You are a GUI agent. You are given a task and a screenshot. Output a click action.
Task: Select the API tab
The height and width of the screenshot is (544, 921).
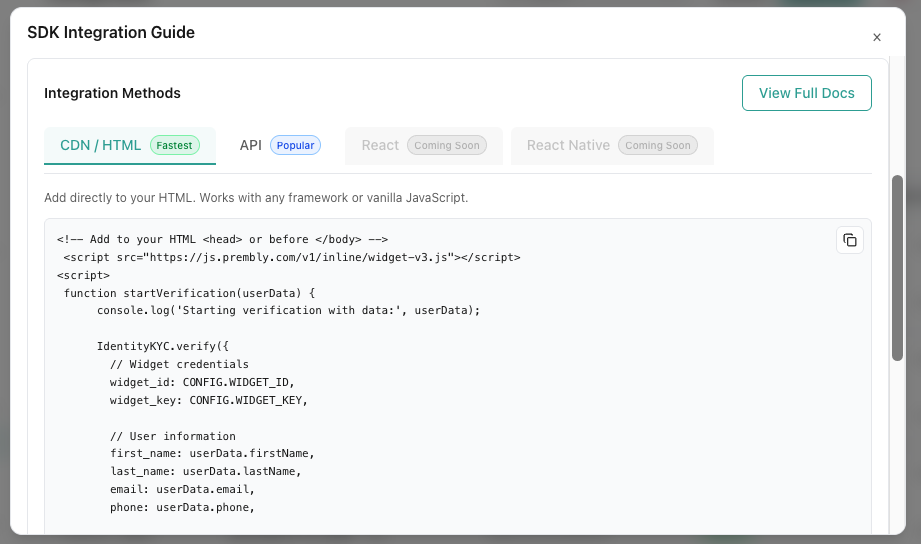[250, 145]
